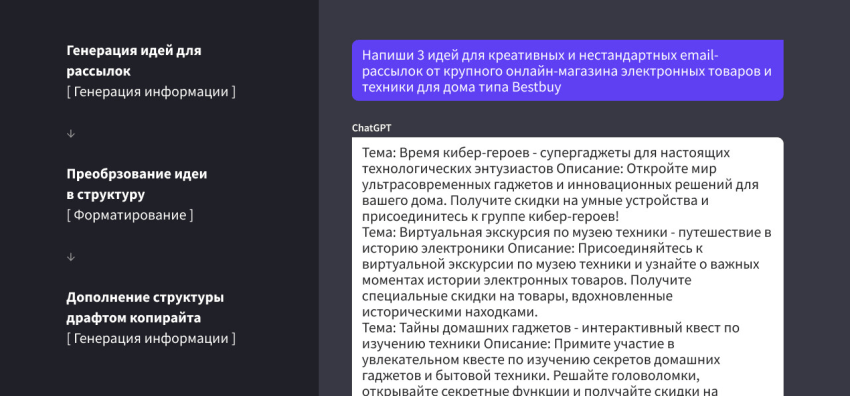Click reply line 'историческими находками.'

pyautogui.click(x=449, y=312)
